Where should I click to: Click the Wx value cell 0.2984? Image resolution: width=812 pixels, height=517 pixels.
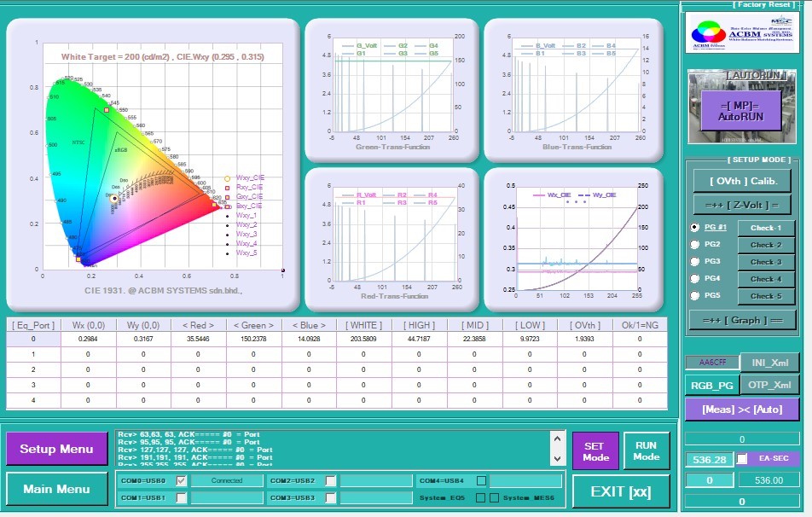(x=88, y=339)
